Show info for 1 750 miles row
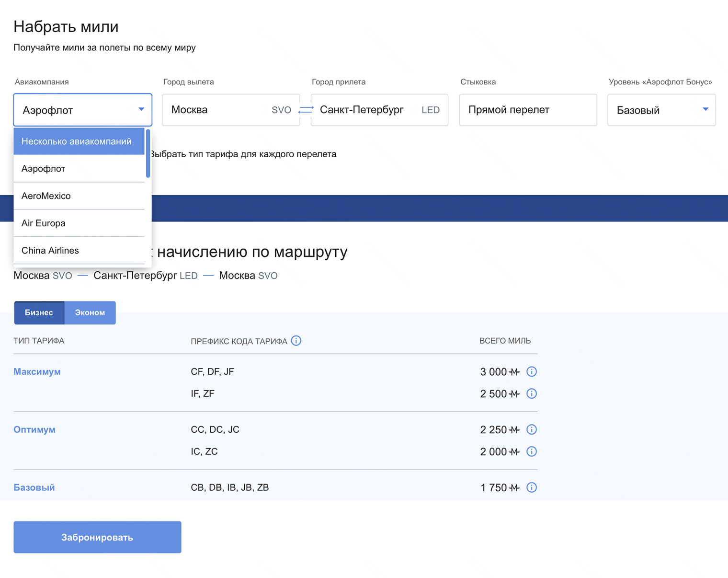Image resolution: width=728 pixels, height=578 pixels. (x=532, y=487)
